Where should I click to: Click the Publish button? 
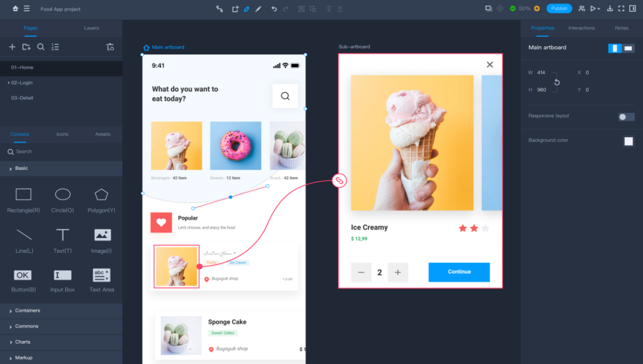559,9
